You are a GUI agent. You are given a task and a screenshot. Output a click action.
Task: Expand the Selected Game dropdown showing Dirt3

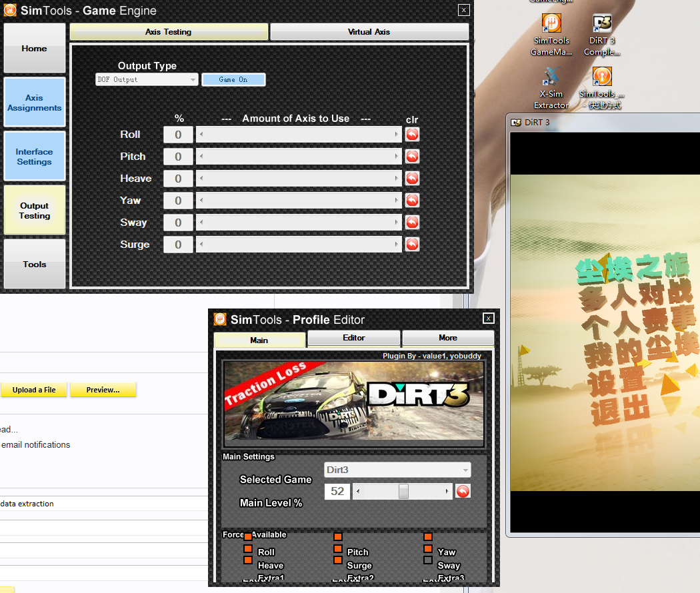pyautogui.click(x=397, y=470)
